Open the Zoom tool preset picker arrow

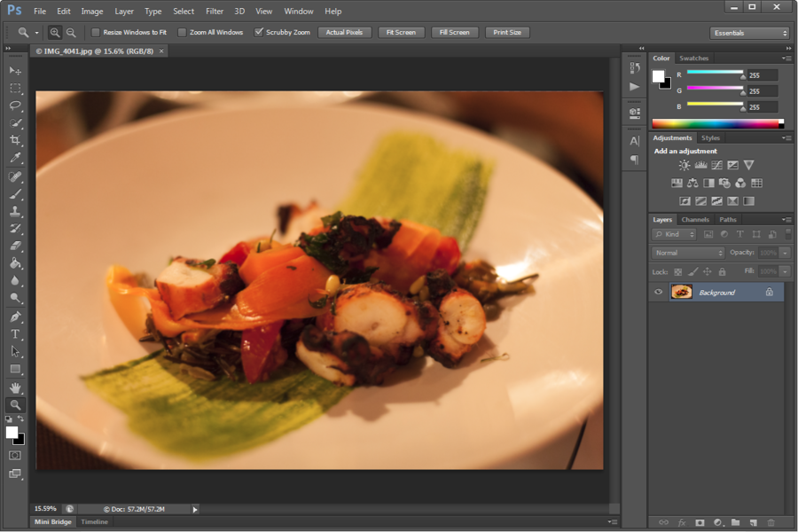pyautogui.click(x=36, y=33)
